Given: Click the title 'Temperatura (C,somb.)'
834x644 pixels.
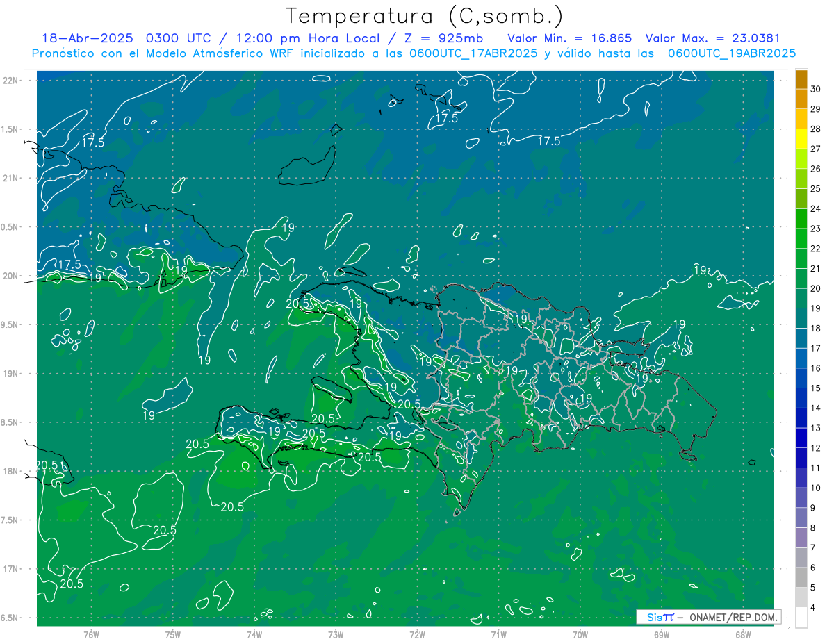Looking at the screenshot, I should click(x=425, y=16).
